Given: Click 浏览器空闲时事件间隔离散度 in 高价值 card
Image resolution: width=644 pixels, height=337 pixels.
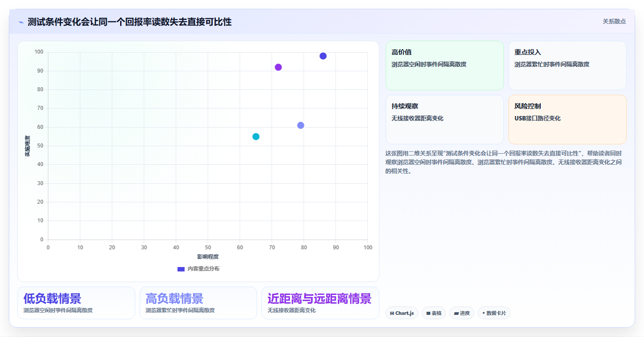Looking at the screenshot, I should 429,64.
